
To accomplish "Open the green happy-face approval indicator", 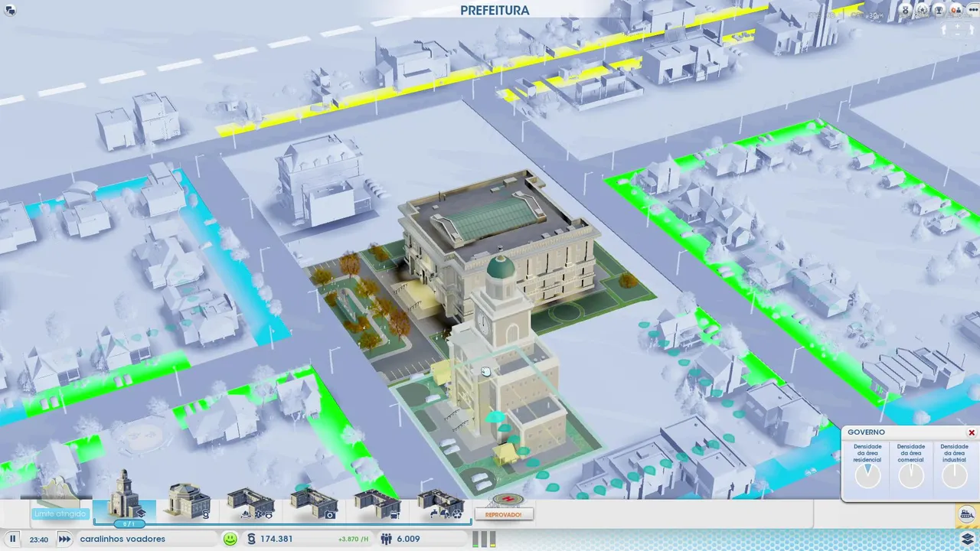I will (x=230, y=539).
